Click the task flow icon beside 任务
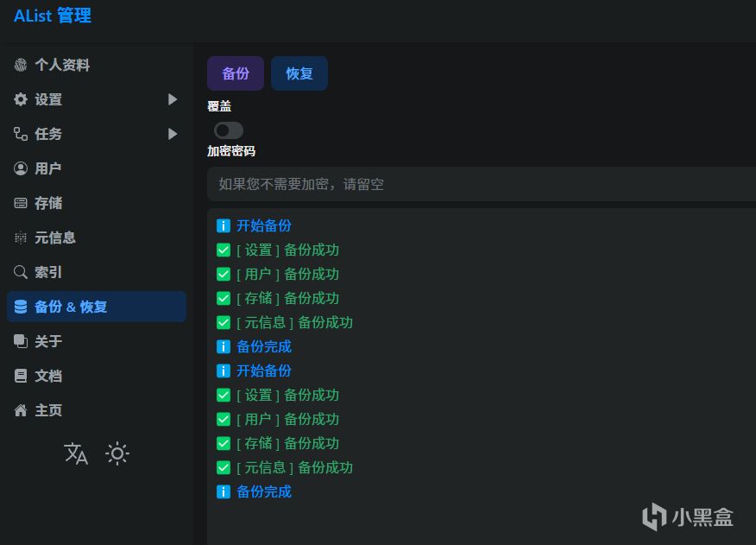 [x=21, y=134]
